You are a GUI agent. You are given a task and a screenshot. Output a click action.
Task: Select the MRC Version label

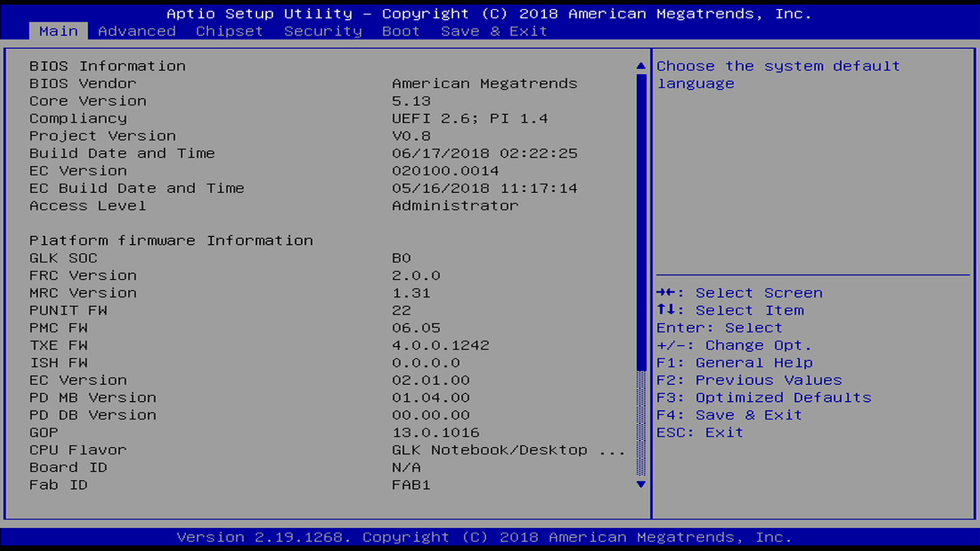(x=83, y=293)
